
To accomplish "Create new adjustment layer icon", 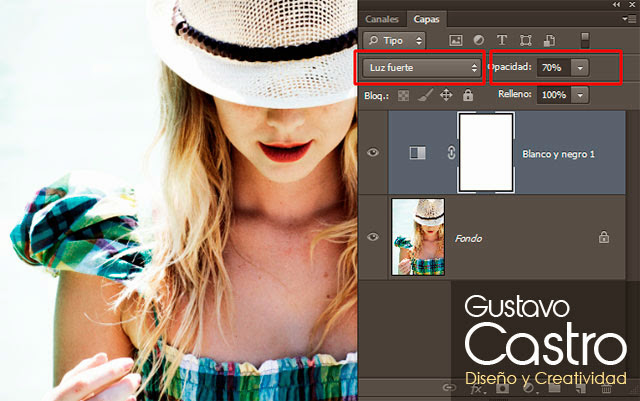I will click(528, 388).
